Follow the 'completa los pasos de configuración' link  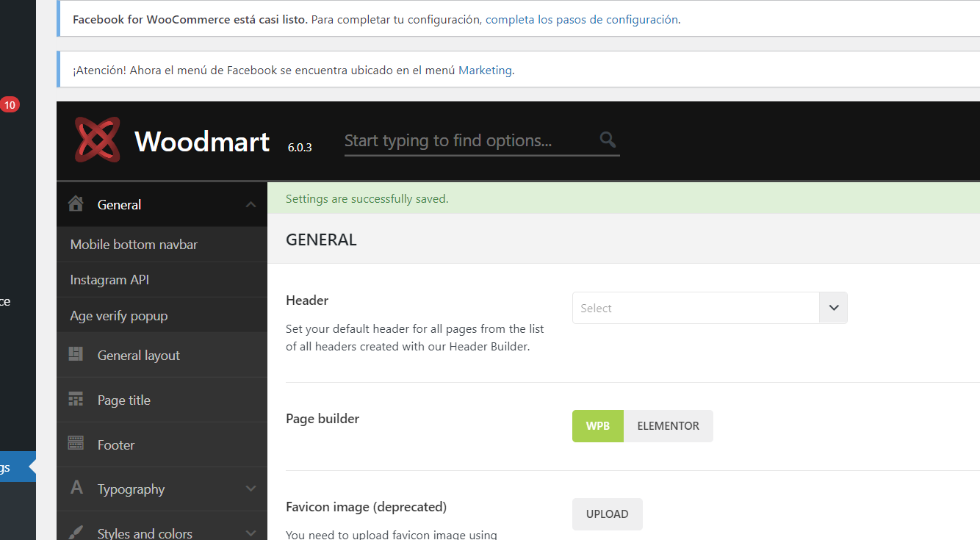tap(582, 20)
